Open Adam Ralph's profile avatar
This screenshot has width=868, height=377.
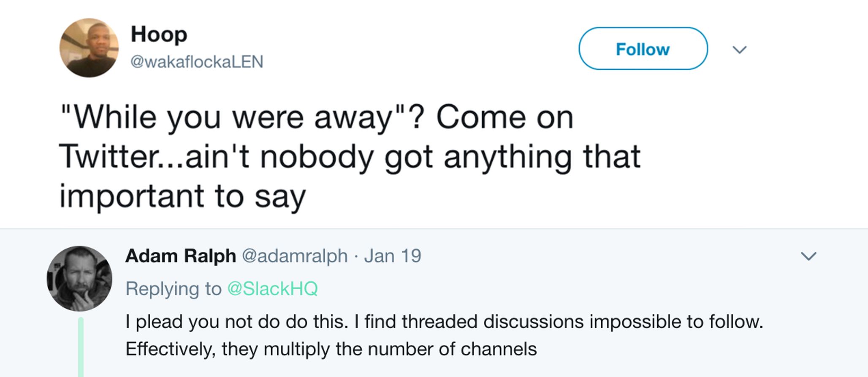coord(79,279)
